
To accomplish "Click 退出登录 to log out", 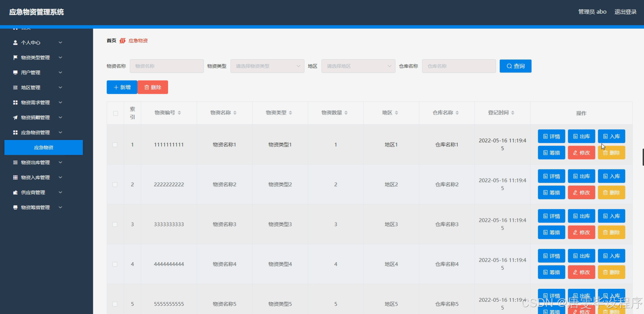I will tap(625, 12).
